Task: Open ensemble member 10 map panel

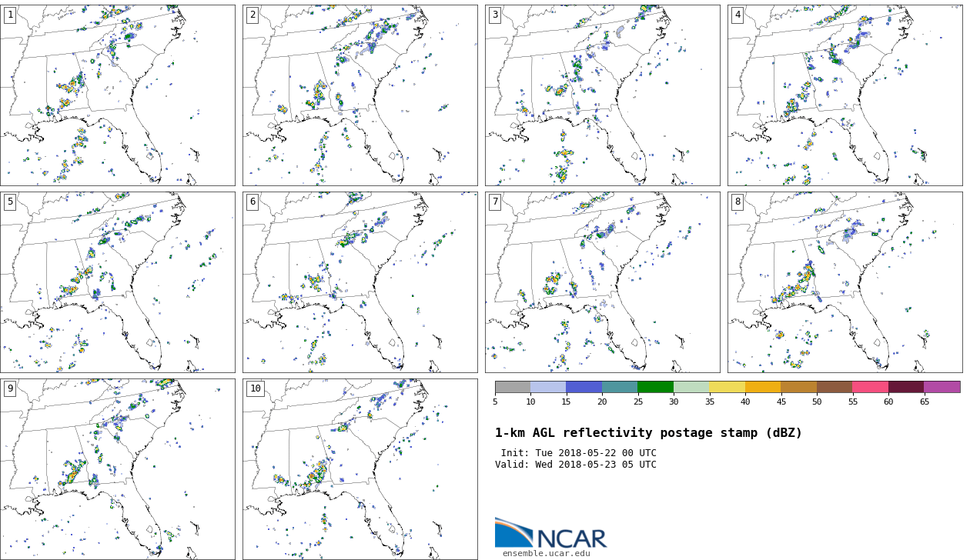Action: [x=360, y=469]
